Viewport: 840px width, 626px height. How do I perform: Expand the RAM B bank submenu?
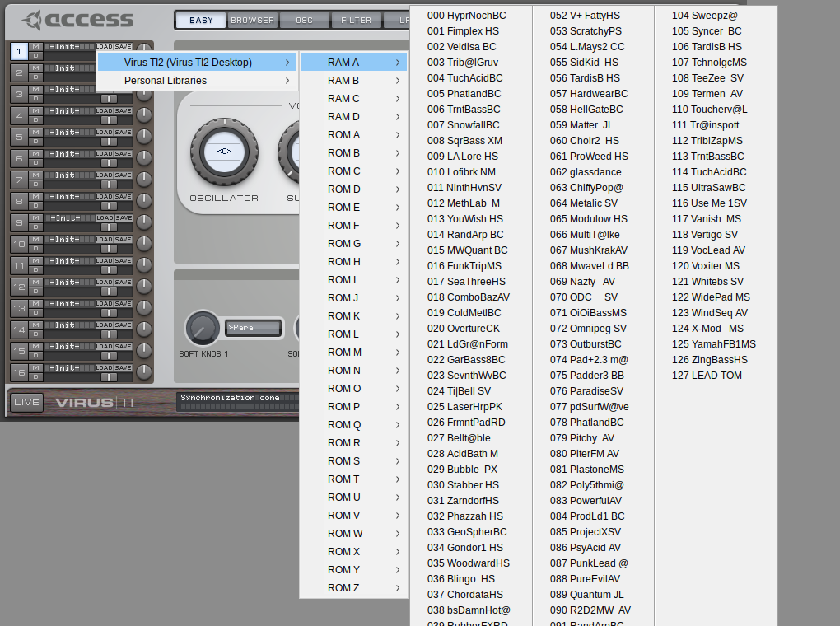(354, 81)
